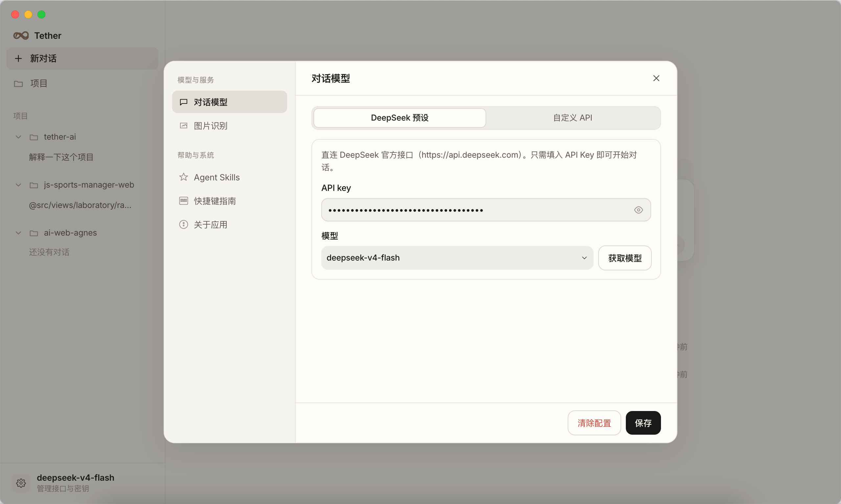This screenshot has height=504, width=841.
Task: Click the folder icon of js-sports-manager-web
Action: pos(34,185)
